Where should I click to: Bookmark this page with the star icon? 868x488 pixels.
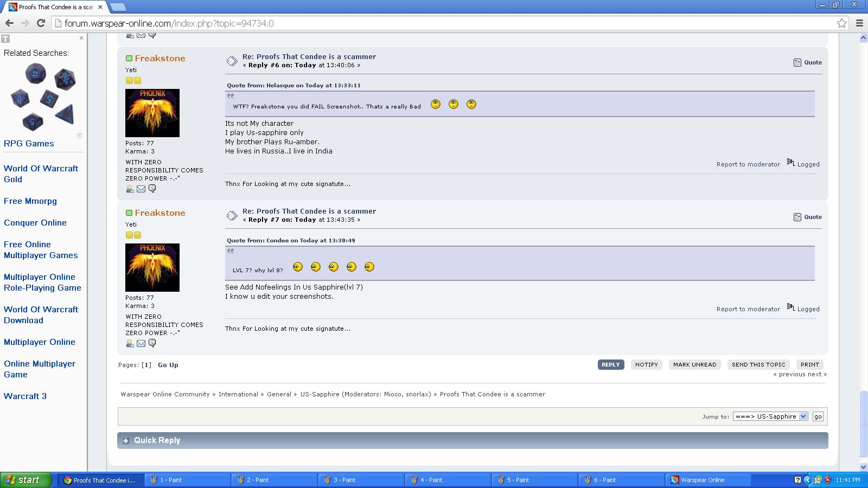click(841, 23)
